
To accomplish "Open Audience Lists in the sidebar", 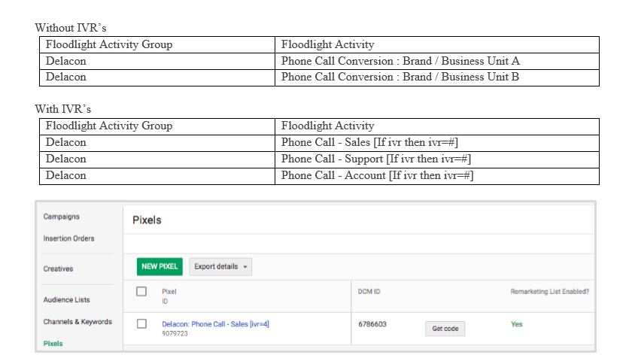I will [66, 300].
